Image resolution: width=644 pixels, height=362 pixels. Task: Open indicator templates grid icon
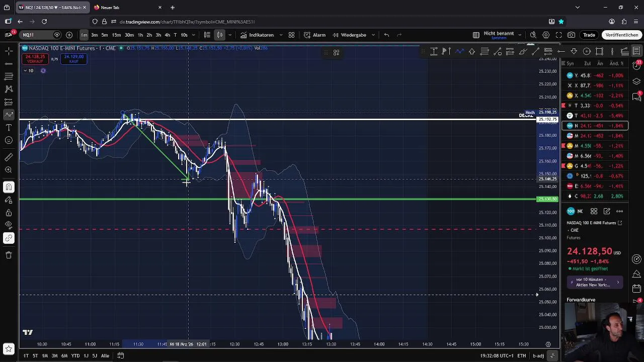[x=291, y=35]
